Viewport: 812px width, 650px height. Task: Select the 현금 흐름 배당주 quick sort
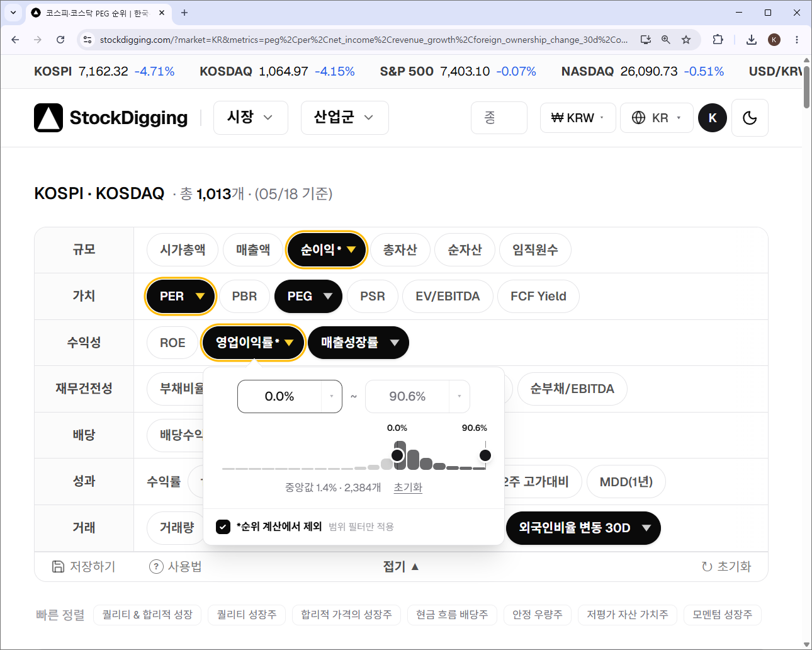tap(452, 615)
